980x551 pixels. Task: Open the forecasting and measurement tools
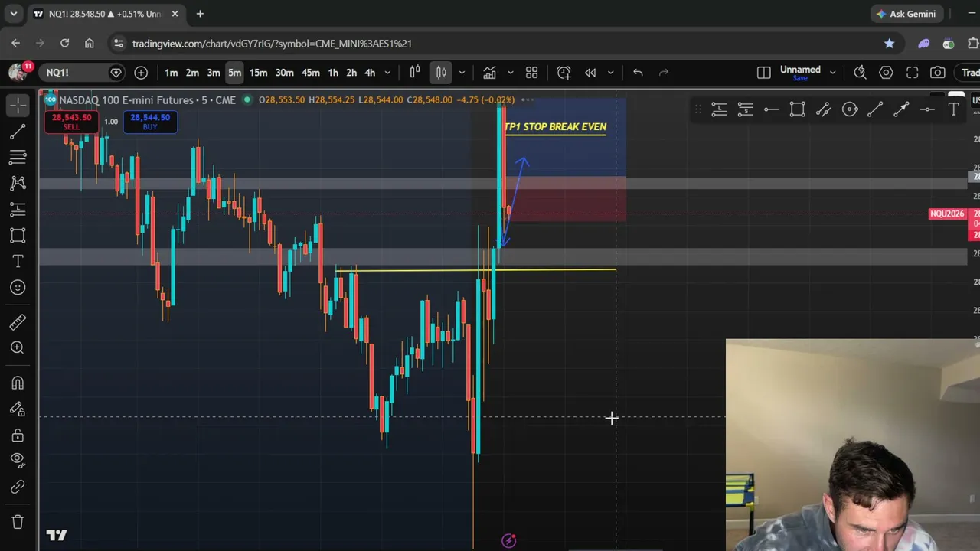tap(18, 210)
